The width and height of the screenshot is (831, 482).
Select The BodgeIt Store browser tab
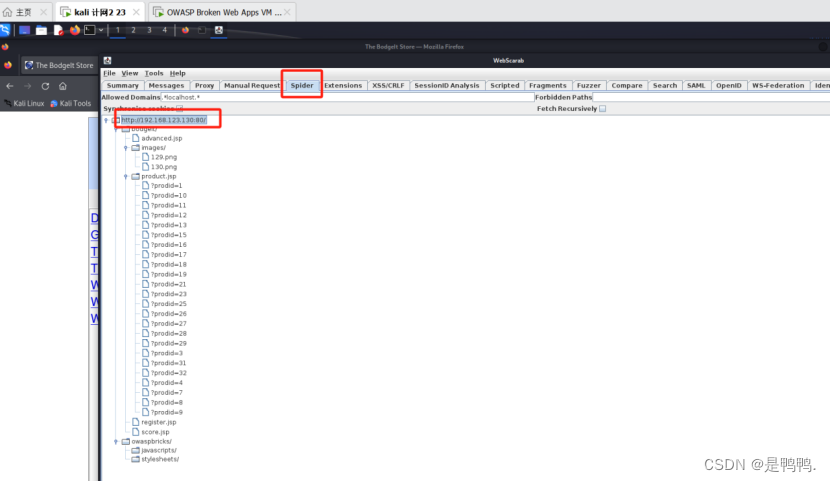59,65
